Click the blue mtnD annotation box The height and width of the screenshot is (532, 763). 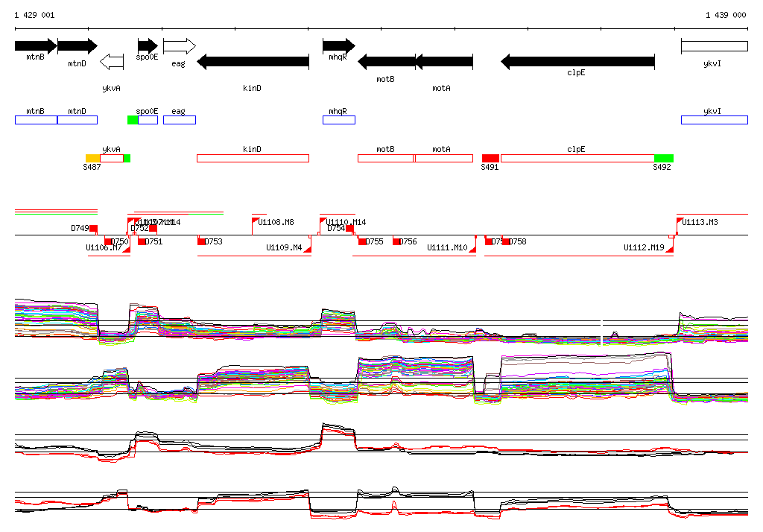(x=77, y=120)
